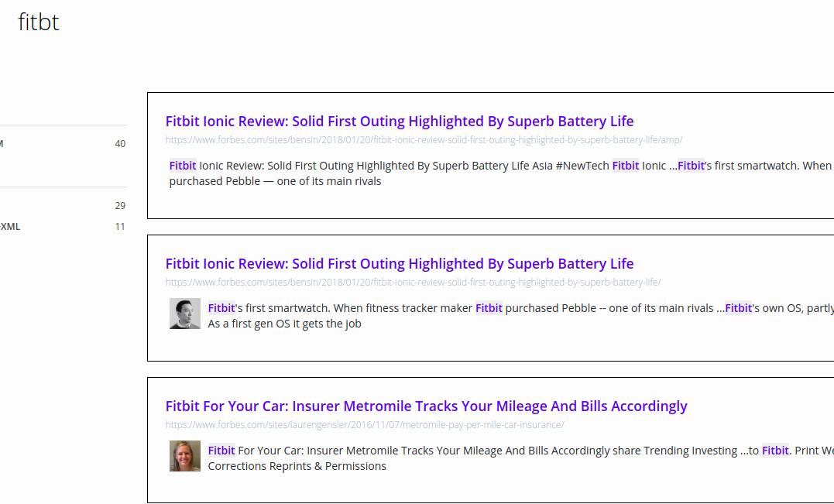
Task: Click the highlighted Fitbit term in the first snippet
Action: (182, 165)
